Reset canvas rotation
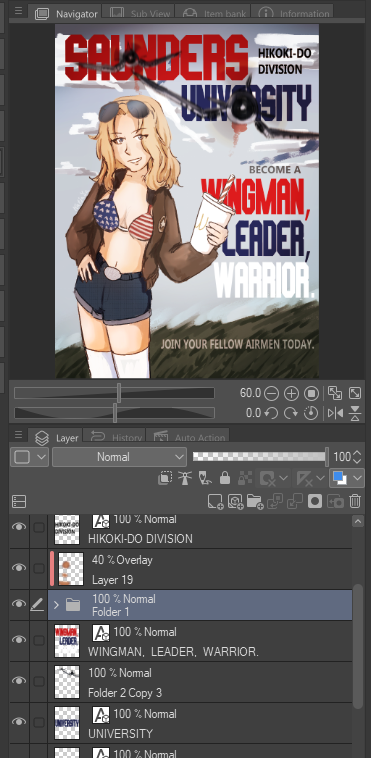The image size is (371, 758). [311, 413]
